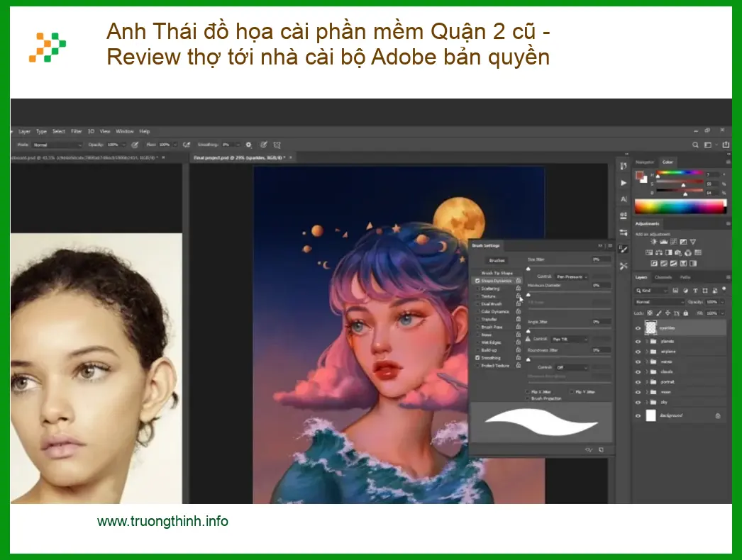Screen dimensions: 742x560
Task: Open the layer Opacity dropdown arrow
Action: (x=723, y=302)
